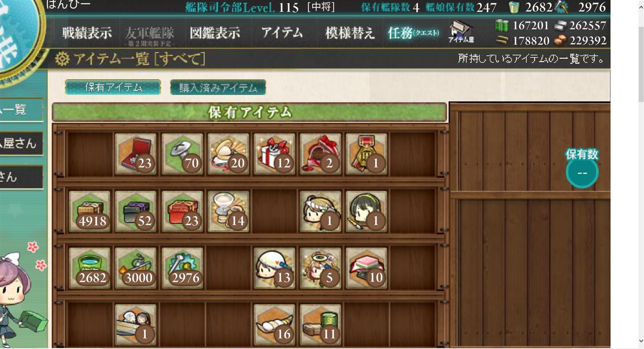Open the green furniture box showing 4918
Viewport: 644px width, 349px height.
point(90,211)
